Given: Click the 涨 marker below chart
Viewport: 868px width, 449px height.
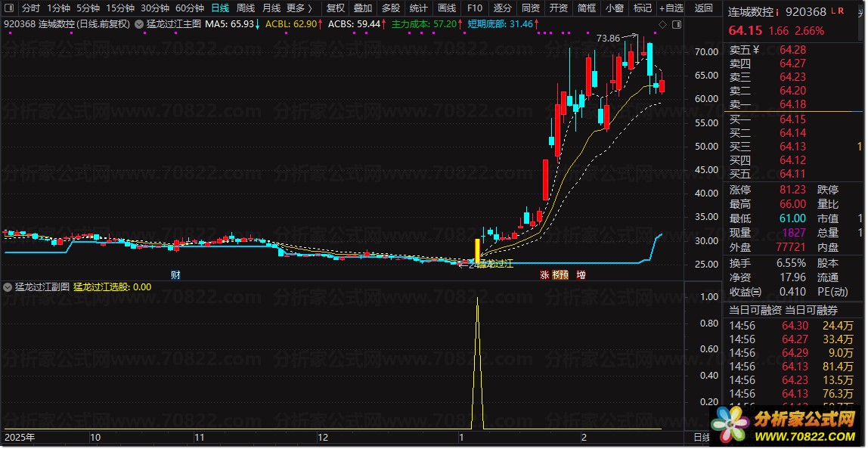Looking at the screenshot, I should [x=544, y=274].
